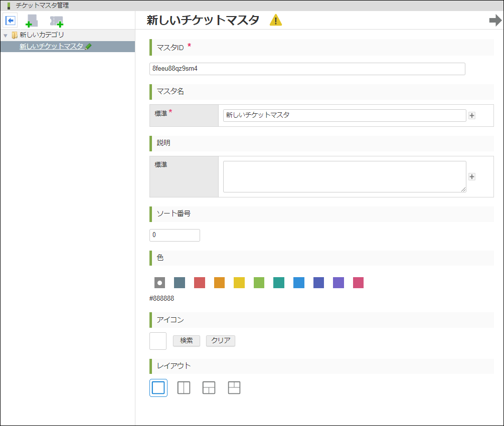The width and height of the screenshot is (504, 426).
Task: Collapse the 新しいカテゴリ tree node
Action: [5, 35]
